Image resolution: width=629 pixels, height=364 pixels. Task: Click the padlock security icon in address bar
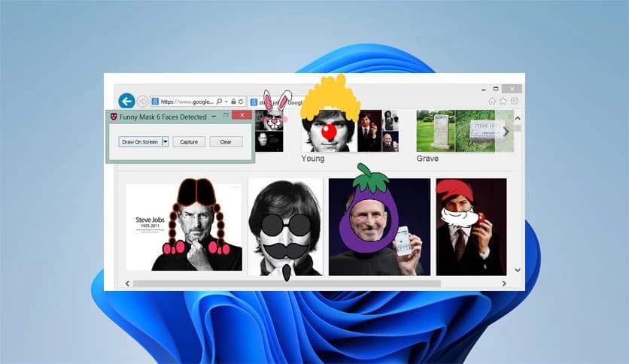coord(233,102)
